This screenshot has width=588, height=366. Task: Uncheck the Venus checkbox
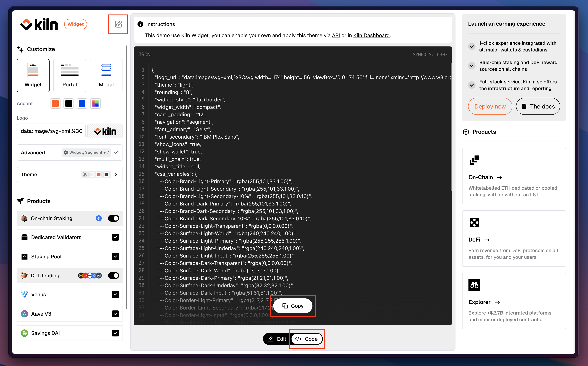(x=115, y=294)
